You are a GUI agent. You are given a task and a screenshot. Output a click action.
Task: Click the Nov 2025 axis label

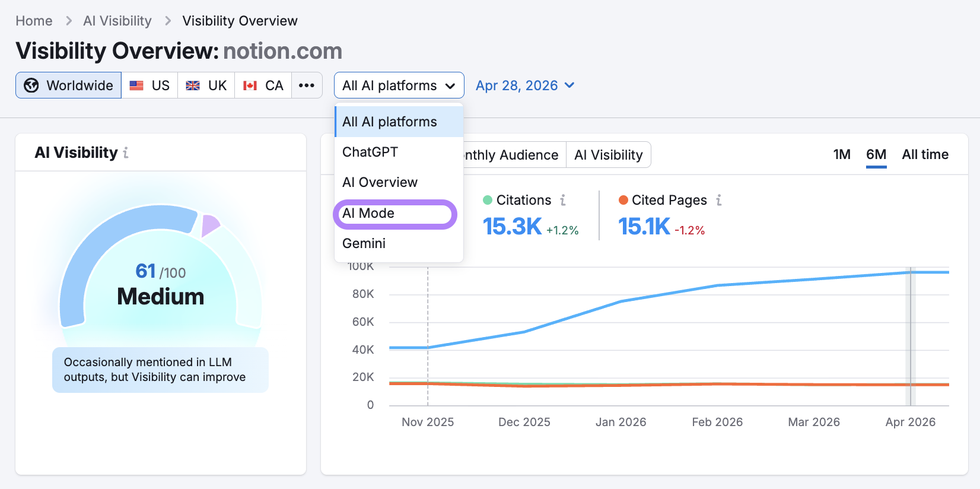(x=428, y=422)
